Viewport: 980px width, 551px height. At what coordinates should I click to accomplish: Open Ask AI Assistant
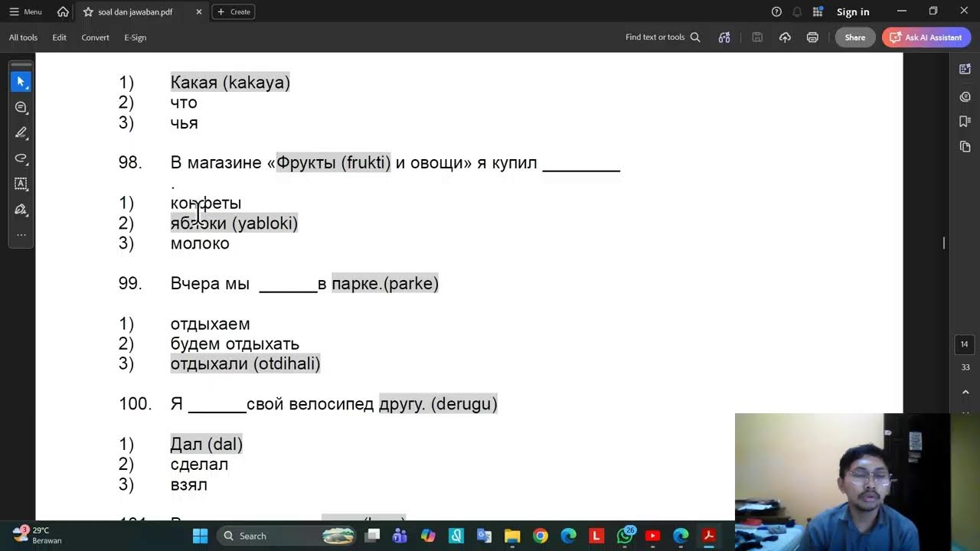[x=926, y=37]
